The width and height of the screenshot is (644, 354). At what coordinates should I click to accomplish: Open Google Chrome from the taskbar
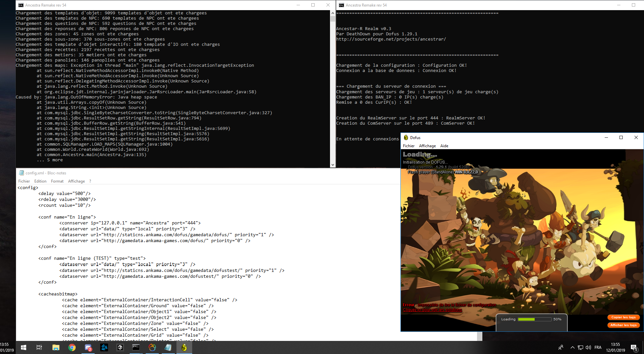[72, 347]
